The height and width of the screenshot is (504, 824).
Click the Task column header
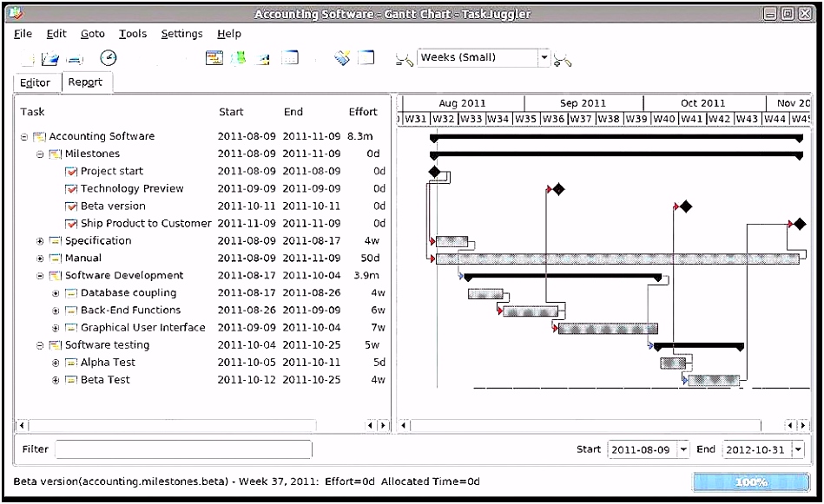pos(33,112)
